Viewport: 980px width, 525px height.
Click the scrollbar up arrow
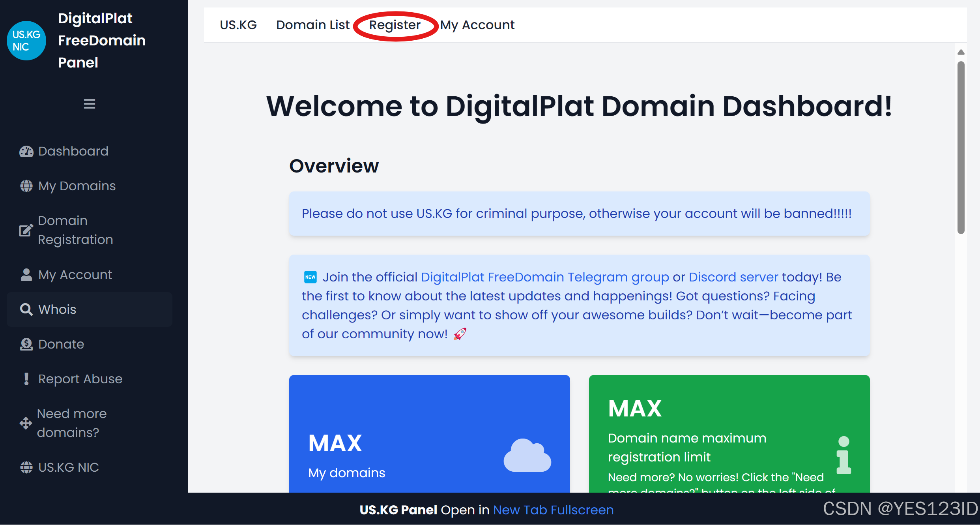[961, 52]
